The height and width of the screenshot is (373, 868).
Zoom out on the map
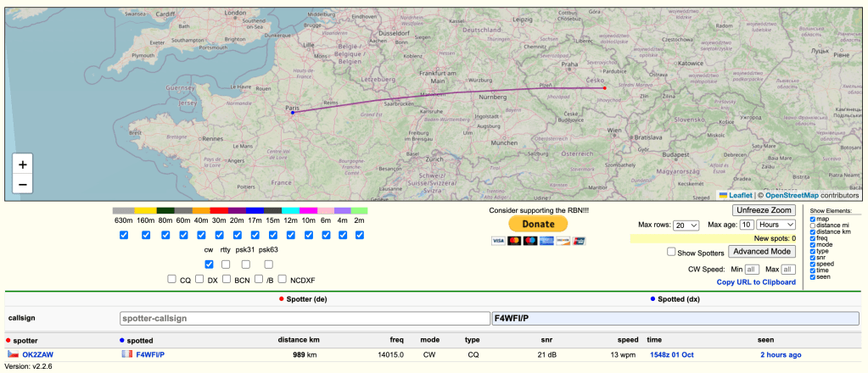22,185
